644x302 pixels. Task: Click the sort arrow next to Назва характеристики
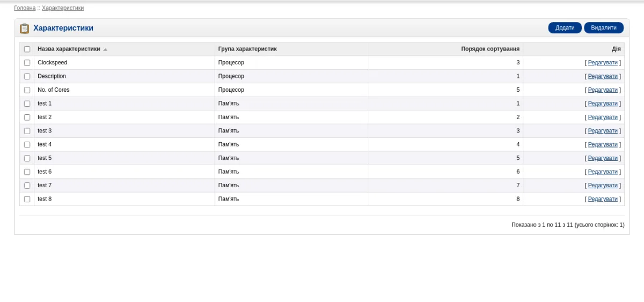click(x=105, y=49)
